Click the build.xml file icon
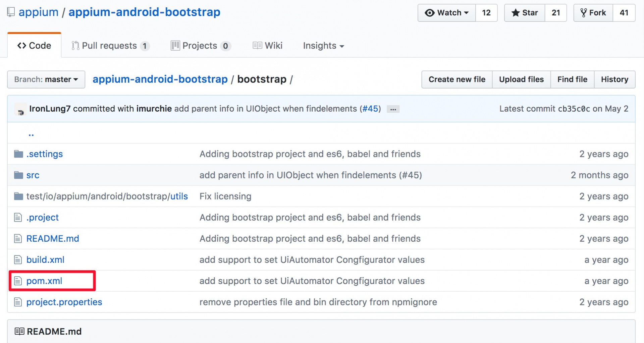Image resolution: width=644 pixels, height=343 pixels. pos(18,260)
